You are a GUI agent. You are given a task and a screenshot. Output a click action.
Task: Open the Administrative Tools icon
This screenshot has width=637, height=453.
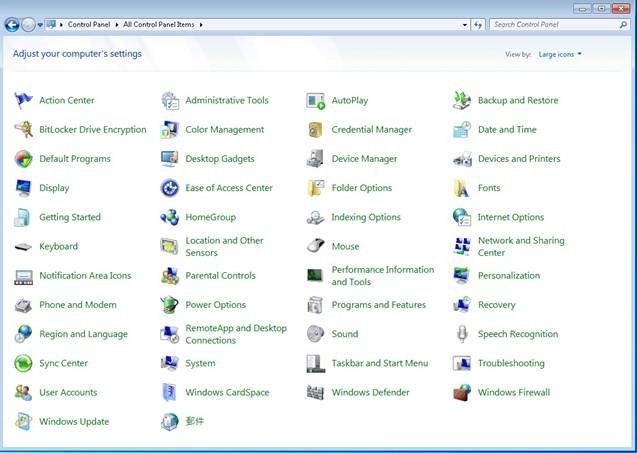click(170, 100)
